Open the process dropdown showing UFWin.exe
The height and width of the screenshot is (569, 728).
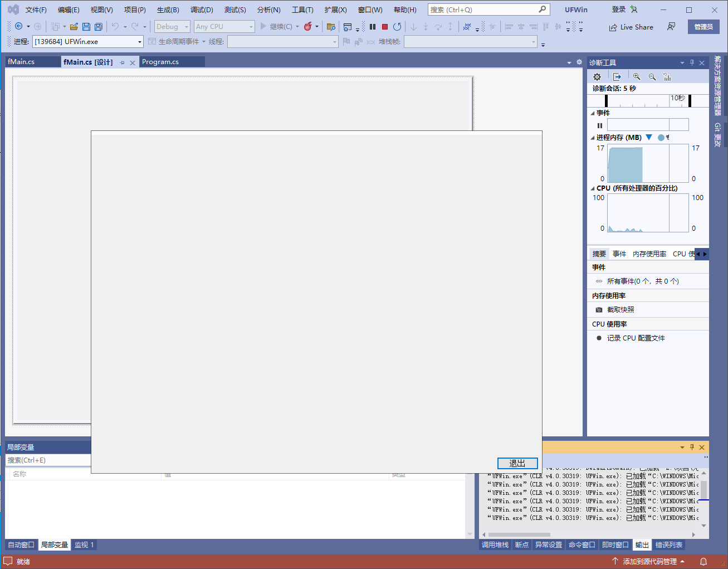[139, 42]
